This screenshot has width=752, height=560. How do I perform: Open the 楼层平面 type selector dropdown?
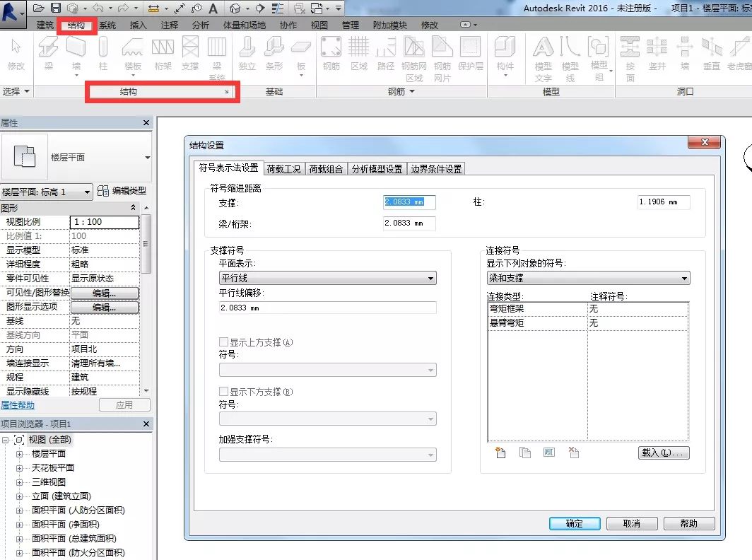point(147,158)
